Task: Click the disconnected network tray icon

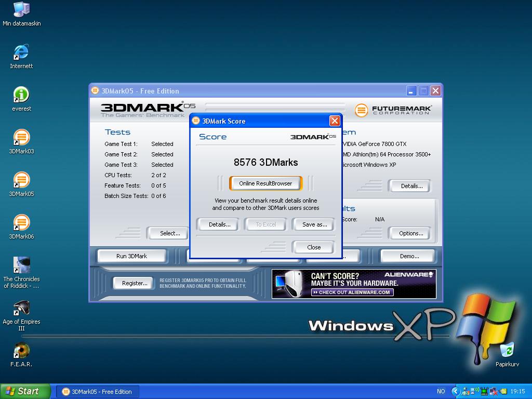Action: tap(494, 391)
